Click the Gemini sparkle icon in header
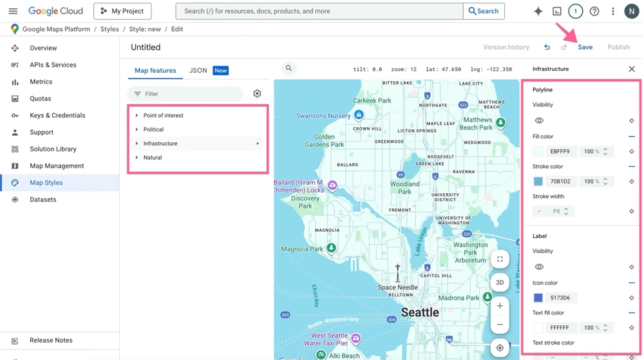Viewport: 644px width, 360px height. [538, 11]
